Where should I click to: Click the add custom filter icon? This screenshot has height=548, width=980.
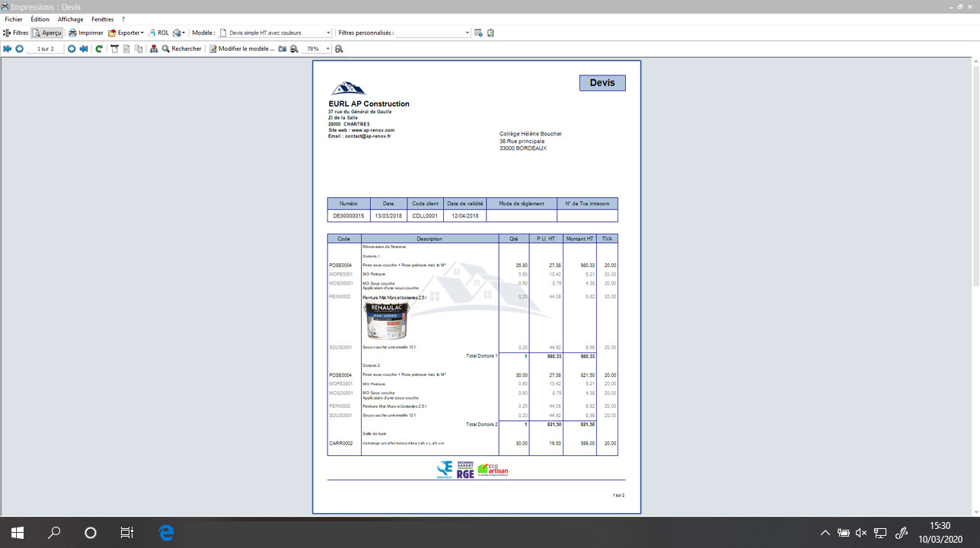click(x=479, y=33)
